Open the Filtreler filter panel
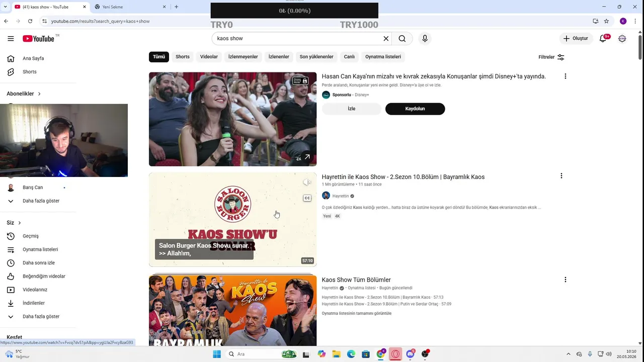The height and width of the screenshot is (362, 644). (551, 57)
